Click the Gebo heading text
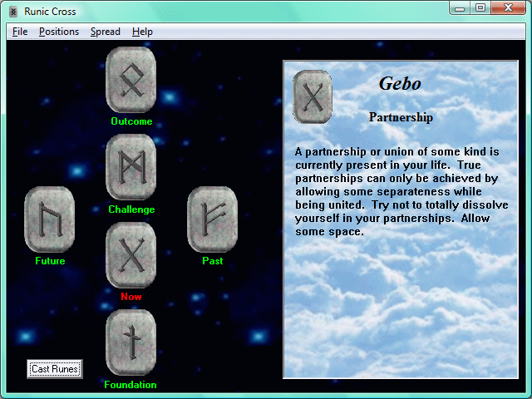Screen dimensions: 532x399 coord(400,83)
